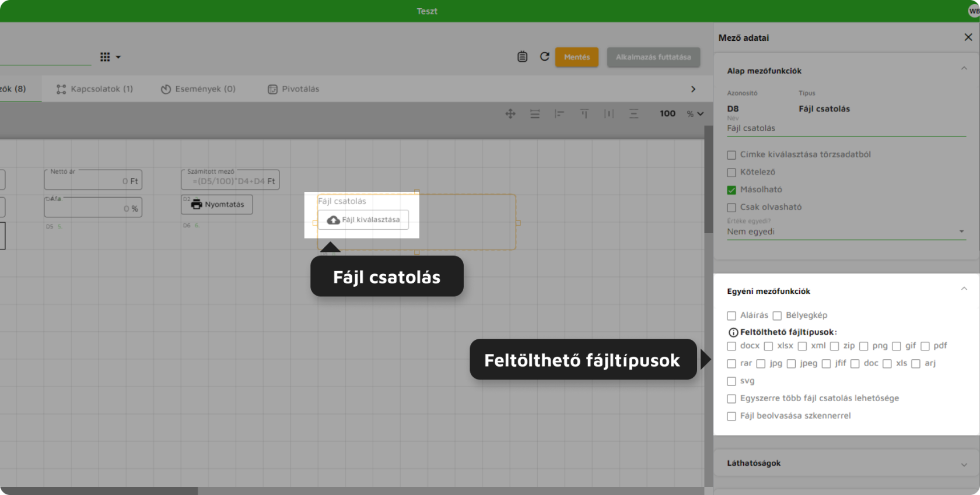Viewport: 980px width, 495px height.
Task: Click the D8 identifier text
Action: click(733, 108)
